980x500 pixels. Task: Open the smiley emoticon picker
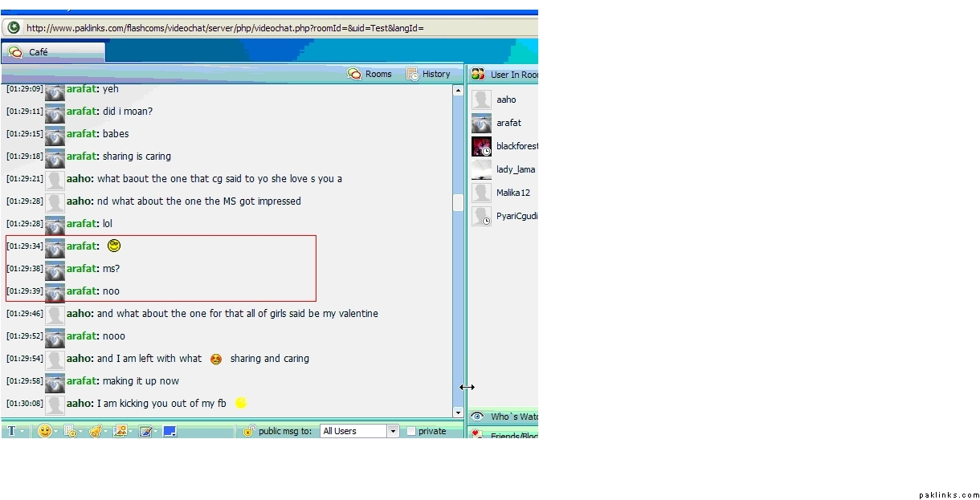tap(45, 431)
